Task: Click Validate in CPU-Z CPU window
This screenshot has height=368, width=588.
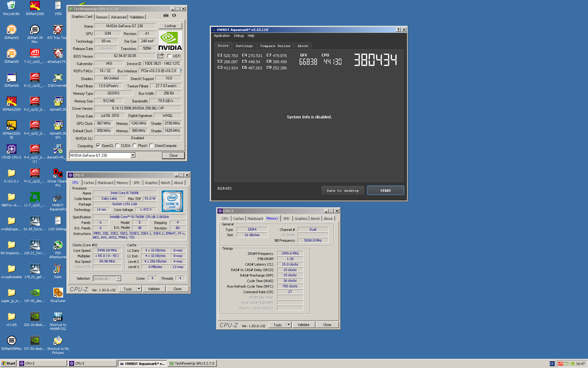Action: (154, 289)
